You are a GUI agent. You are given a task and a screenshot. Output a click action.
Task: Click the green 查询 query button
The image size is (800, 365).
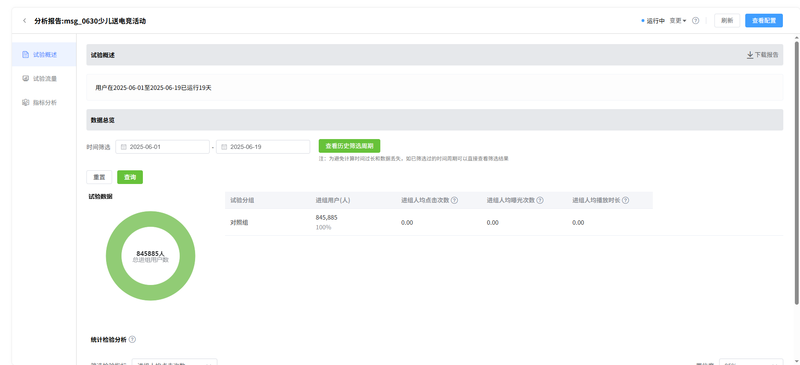130,177
